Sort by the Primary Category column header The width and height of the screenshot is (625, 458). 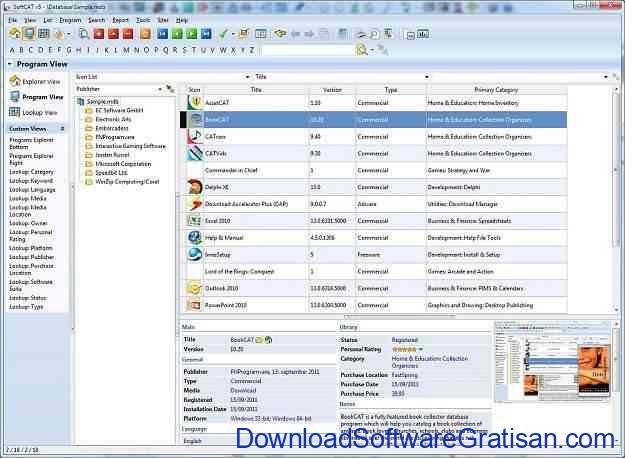[x=496, y=90]
